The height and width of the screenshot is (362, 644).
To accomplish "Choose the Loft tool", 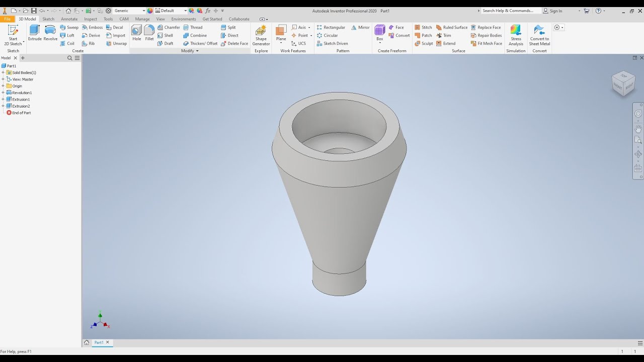I will coord(67,36).
